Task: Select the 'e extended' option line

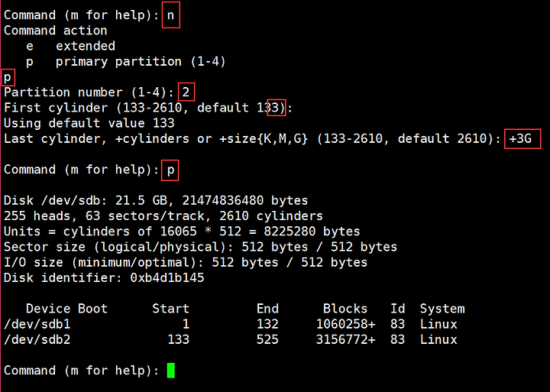Action: [71, 46]
